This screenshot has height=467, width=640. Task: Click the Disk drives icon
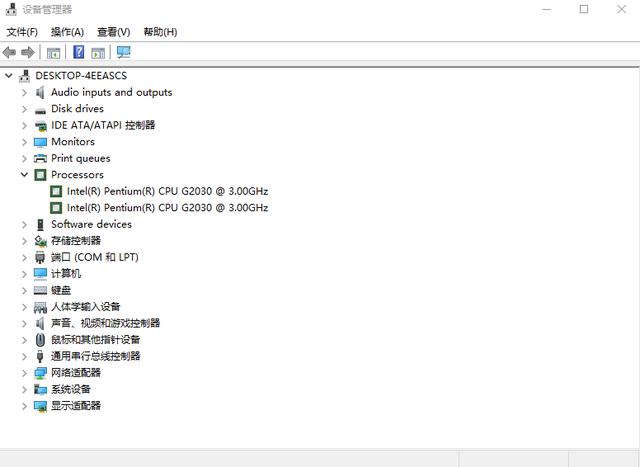pyautogui.click(x=41, y=109)
